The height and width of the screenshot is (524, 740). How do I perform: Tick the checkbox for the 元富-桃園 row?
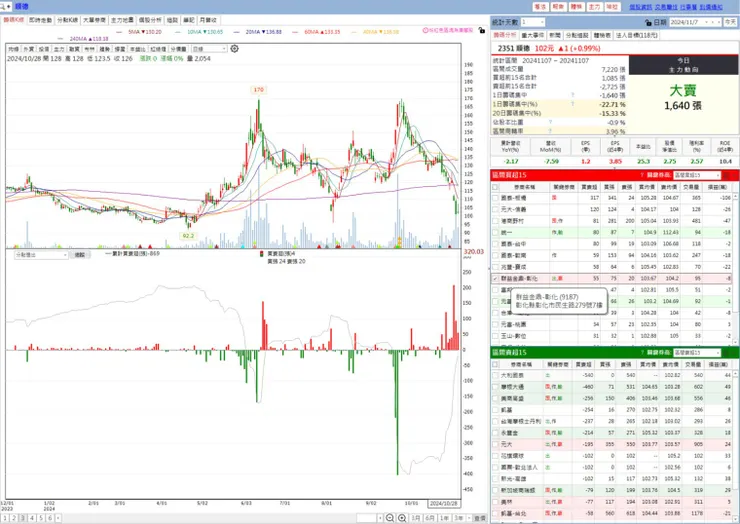(x=495, y=325)
